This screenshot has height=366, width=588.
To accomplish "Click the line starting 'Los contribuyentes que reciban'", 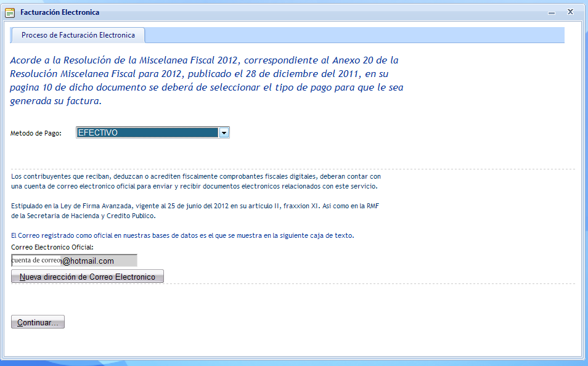I will 196,176.
